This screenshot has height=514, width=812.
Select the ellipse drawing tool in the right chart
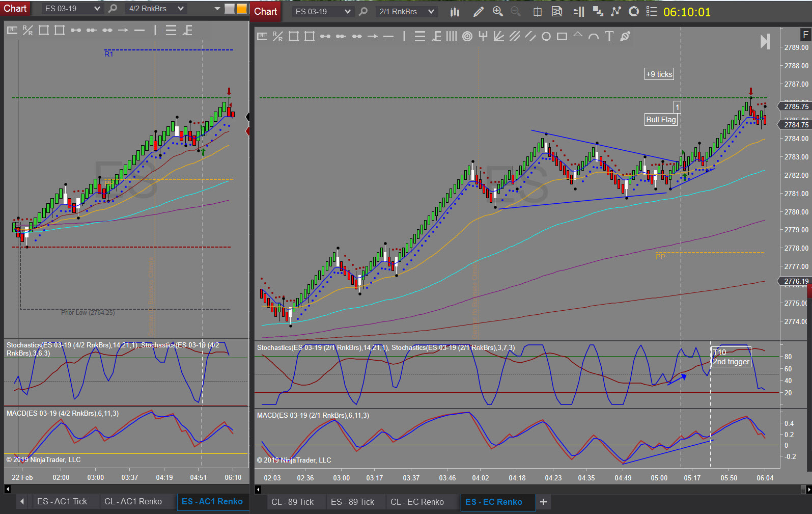pos(546,36)
